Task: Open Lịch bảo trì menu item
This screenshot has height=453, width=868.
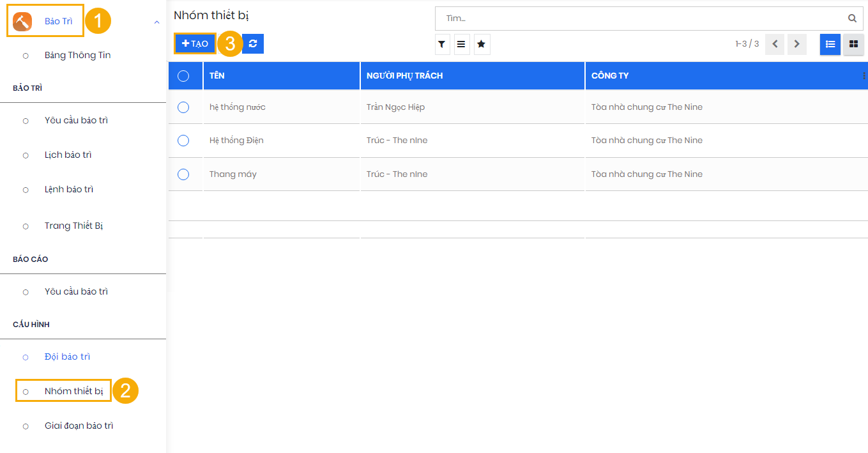Action: click(68, 155)
